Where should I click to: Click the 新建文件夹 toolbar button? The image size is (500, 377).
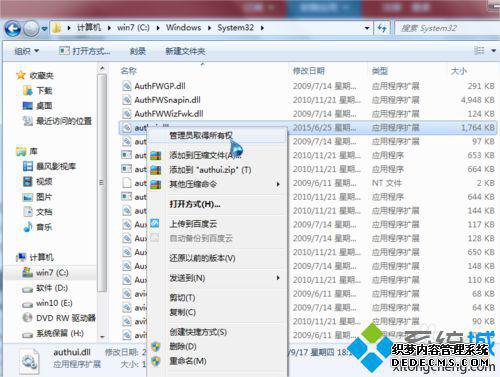(185, 51)
